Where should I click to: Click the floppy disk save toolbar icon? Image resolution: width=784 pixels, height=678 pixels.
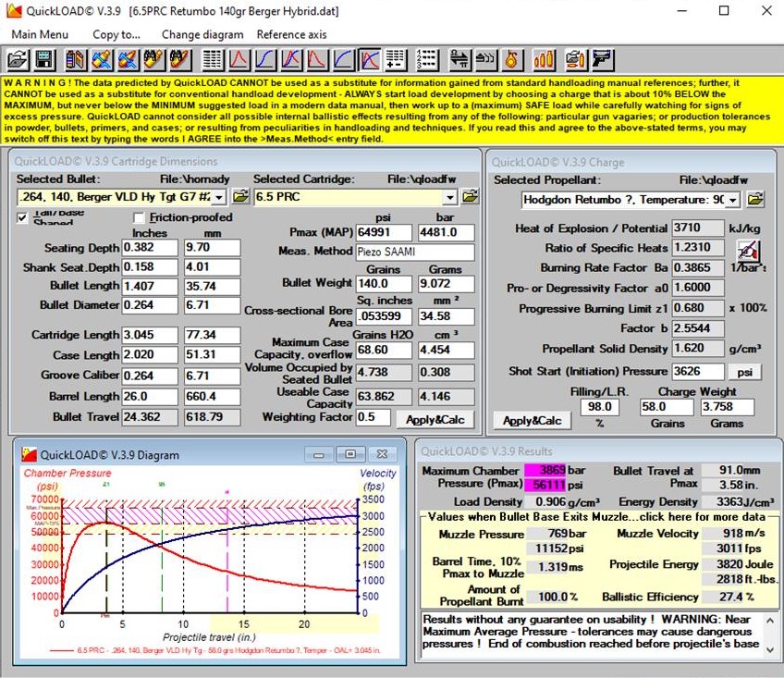point(44,59)
